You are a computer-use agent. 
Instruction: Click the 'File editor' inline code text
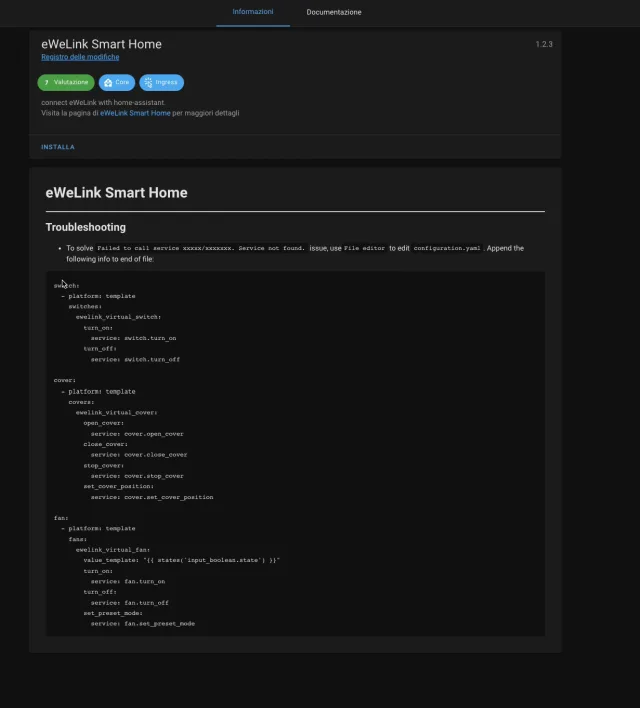(x=365, y=248)
